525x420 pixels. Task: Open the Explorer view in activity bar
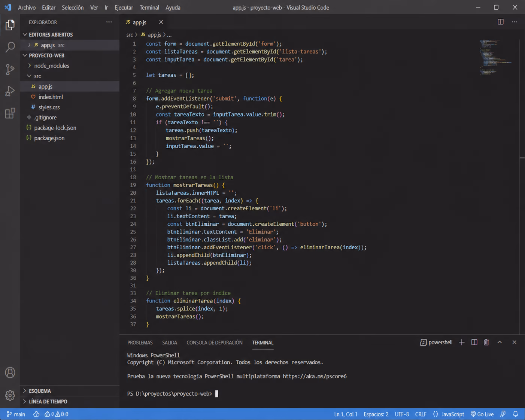pyautogui.click(x=10, y=25)
